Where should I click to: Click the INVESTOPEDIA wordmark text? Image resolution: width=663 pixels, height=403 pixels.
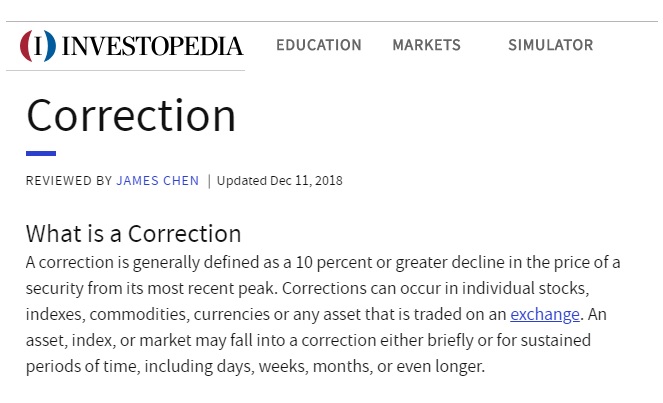[x=152, y=46]
